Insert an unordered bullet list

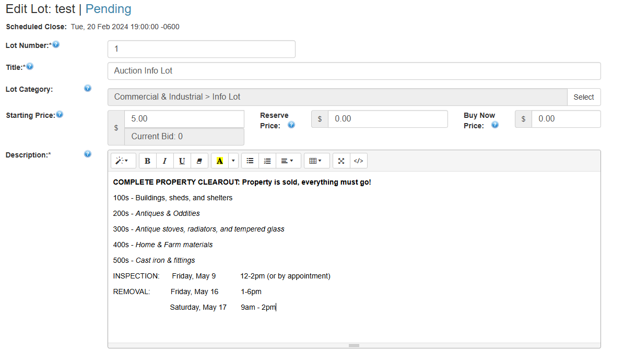[x=250, y=161]
